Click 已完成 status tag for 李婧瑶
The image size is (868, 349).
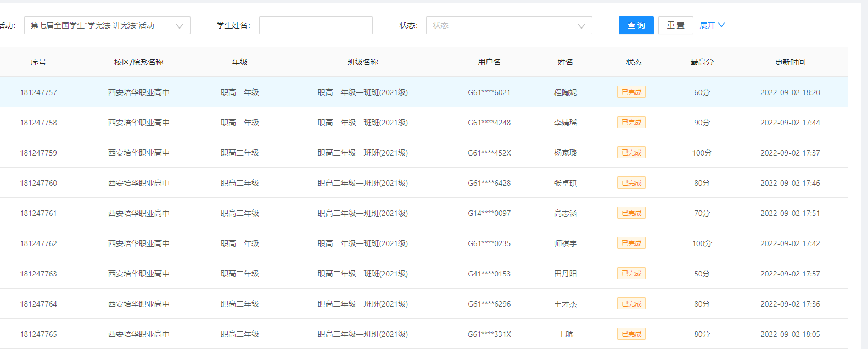click(x=631, y=123)
